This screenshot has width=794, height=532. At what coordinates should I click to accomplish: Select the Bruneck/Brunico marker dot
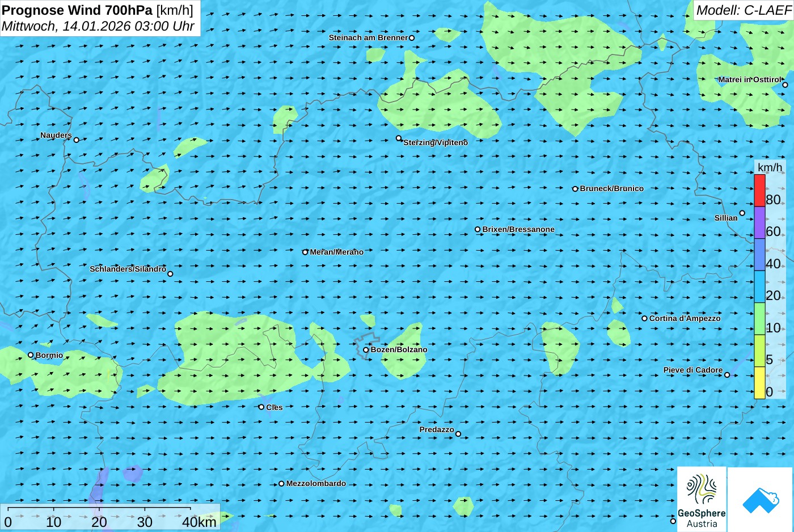(575, 189)
